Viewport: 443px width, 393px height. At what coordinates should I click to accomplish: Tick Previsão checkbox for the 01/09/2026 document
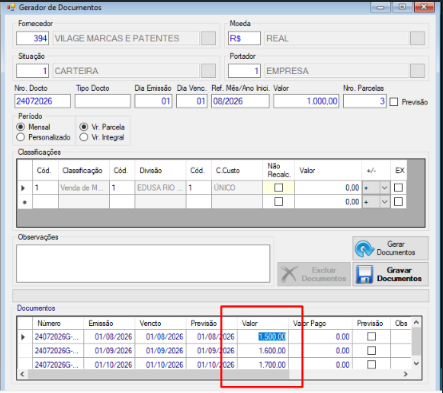[371, 351]
